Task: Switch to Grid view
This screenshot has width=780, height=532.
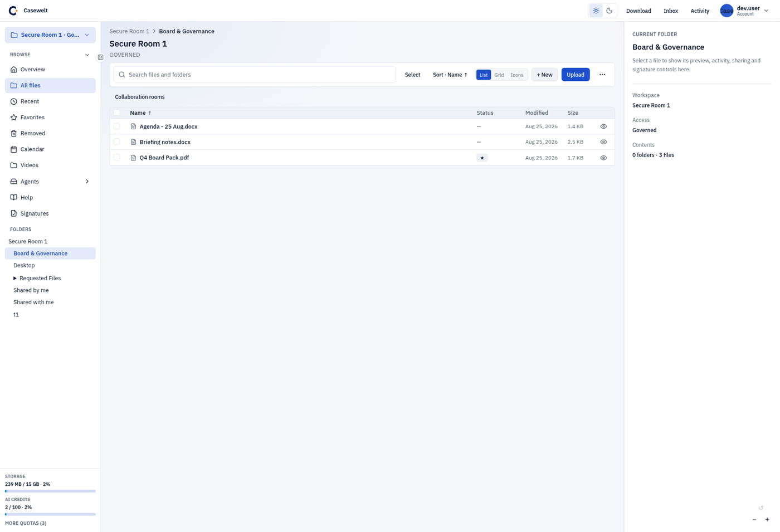Action: (499, 75)
